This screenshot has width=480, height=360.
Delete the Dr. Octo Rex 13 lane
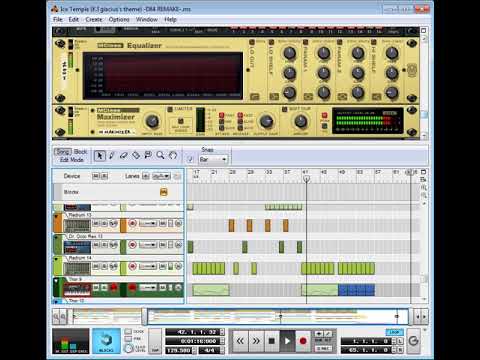[179, 245]
